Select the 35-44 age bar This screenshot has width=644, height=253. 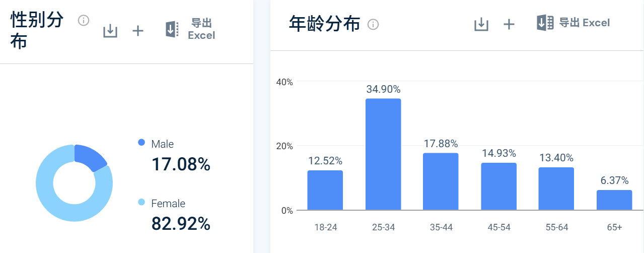(x=441, y=181)
